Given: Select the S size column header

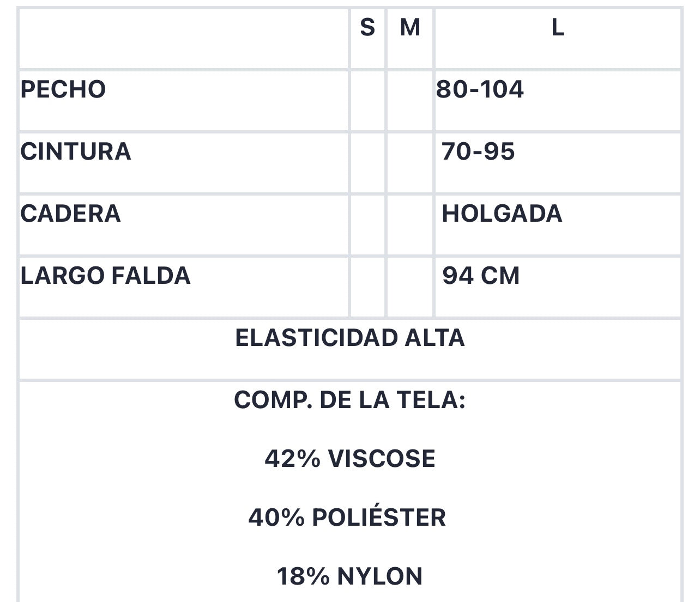Looking at the screenshot, I should point(367,27).
